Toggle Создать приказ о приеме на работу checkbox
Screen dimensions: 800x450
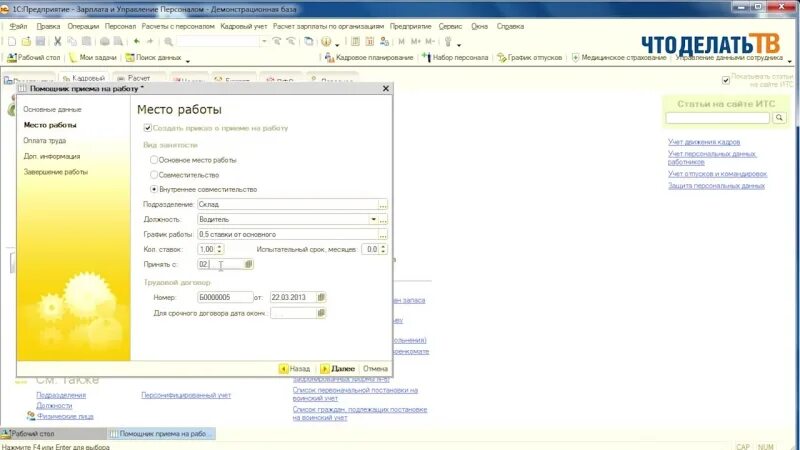(147, 128)
